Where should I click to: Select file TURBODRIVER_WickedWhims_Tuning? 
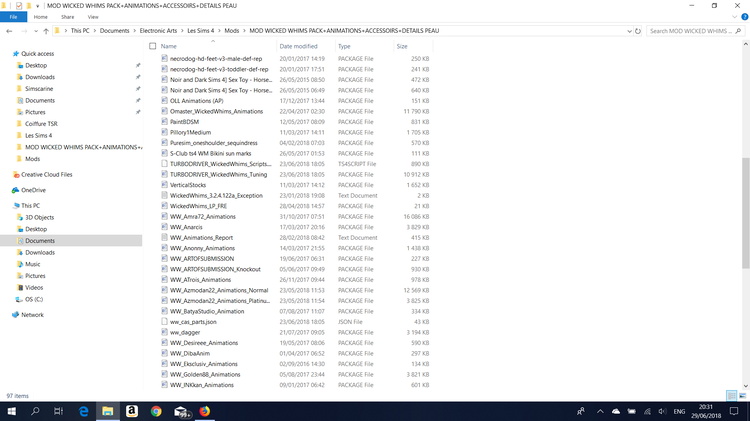coord(219,175)
